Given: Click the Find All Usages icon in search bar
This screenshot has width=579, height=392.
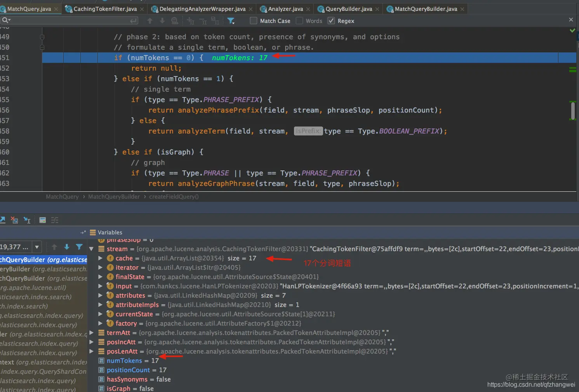Looking at the screenshot, I should 175,21.
